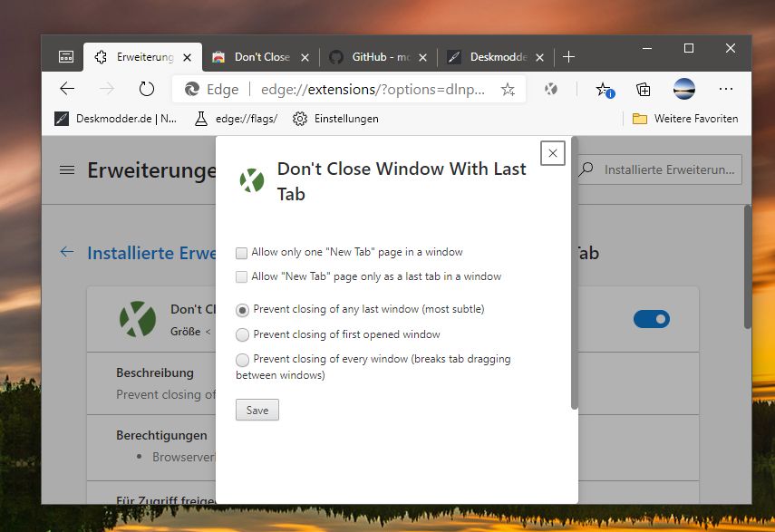Select Prevent closing of every window
Screen dimensions: 775x532
[242, 360]
